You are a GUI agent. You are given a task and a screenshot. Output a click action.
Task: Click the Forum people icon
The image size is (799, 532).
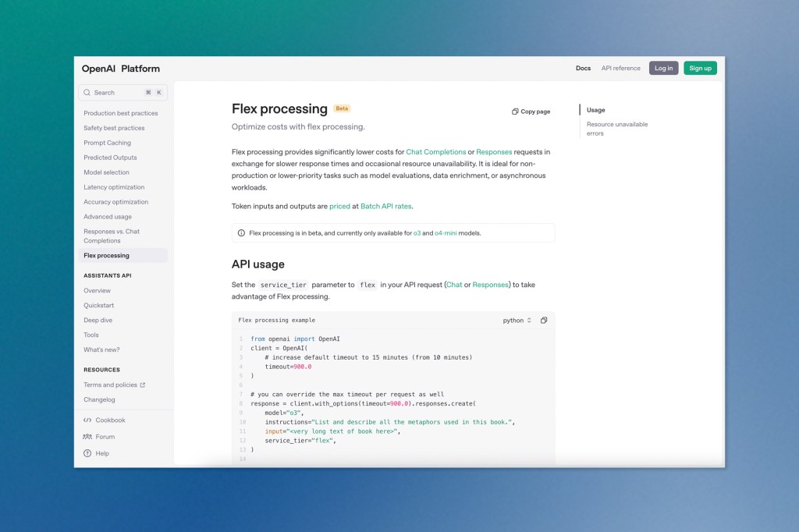click(x=87, y=437)
